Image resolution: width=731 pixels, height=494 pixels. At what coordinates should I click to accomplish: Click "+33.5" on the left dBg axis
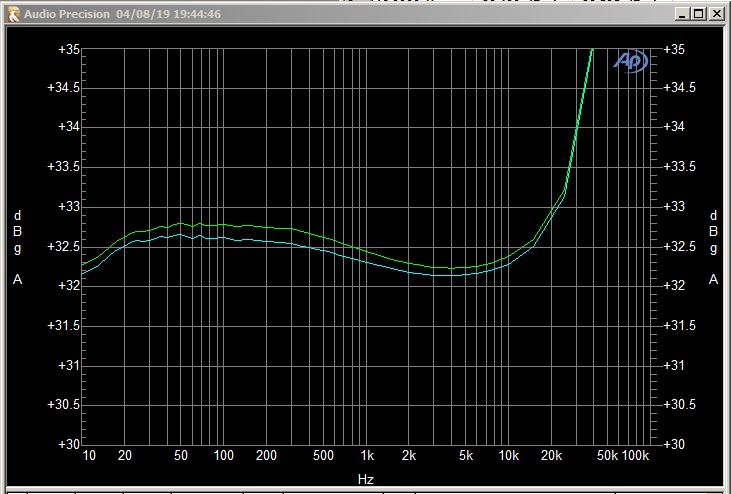(64, 167)
